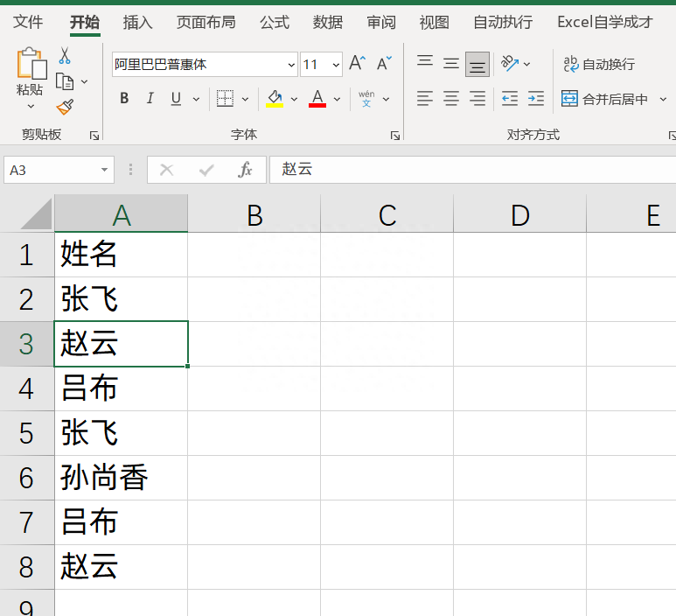The width and height of the screenshot is (676, 616).
Task: Open merge and center dropdown arrow
Action: click(x=663, y=99)
